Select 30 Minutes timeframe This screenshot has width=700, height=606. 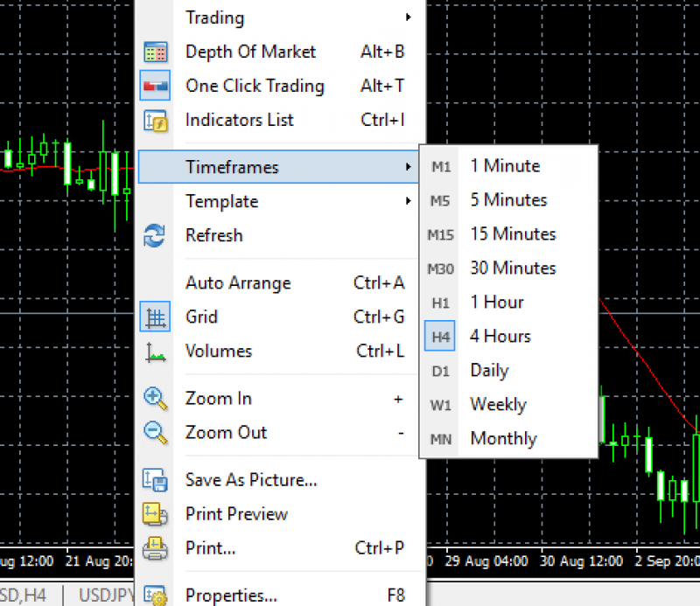pos(508,268)
